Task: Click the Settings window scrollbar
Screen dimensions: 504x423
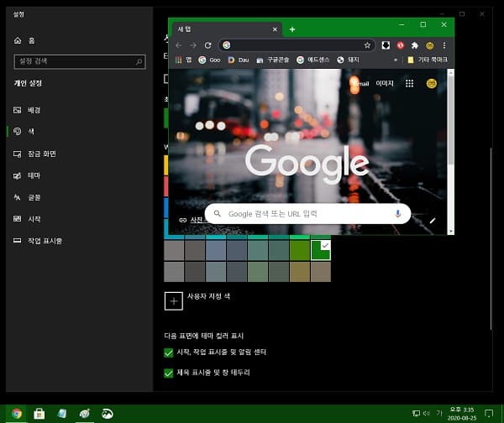Action: pyautogui.click(x=491, y=238)
